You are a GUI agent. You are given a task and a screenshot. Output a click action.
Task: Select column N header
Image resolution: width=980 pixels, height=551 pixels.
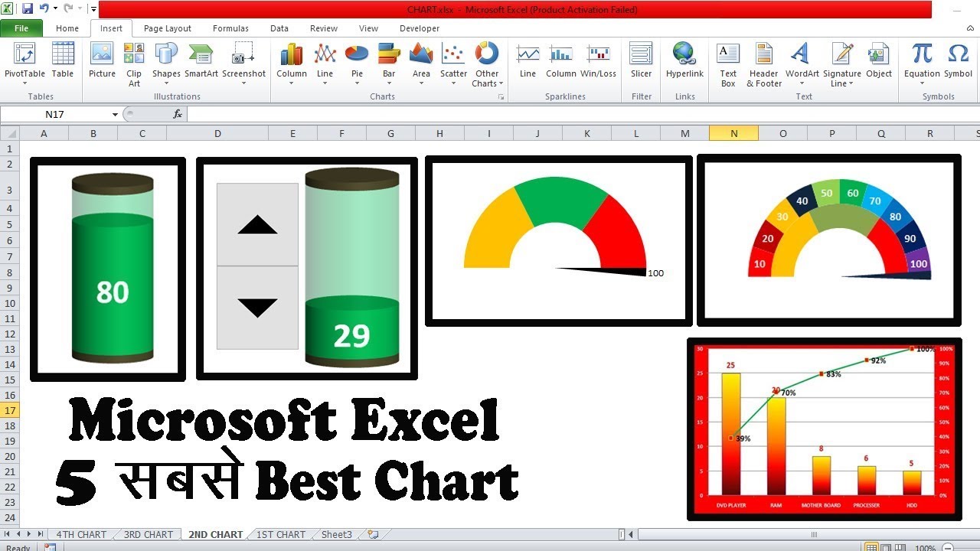click(x=734, y=133)
